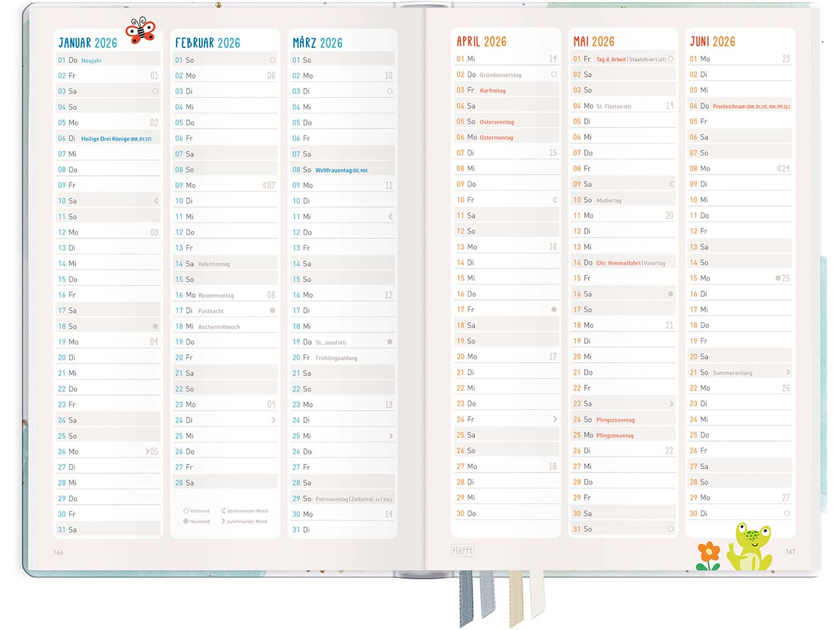Open the JUNI 2026 month header
The width and height of the screenshot is (840, 630).
pyautogui.click(x=712, y=42)
